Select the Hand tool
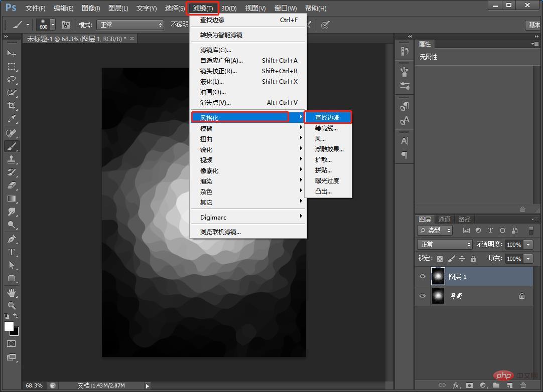Viewport: 543px width, 392px height. tap(12, 293)
